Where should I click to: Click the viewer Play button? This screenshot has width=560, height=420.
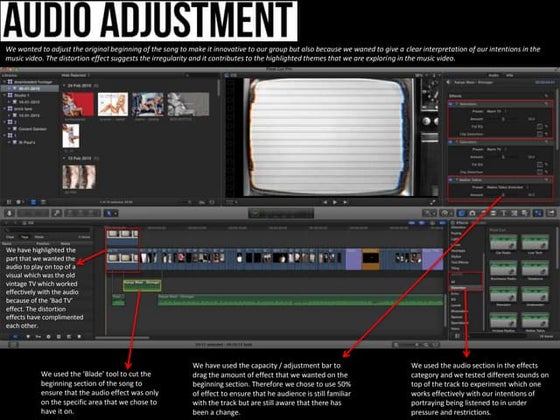click(x=335, y=202)
